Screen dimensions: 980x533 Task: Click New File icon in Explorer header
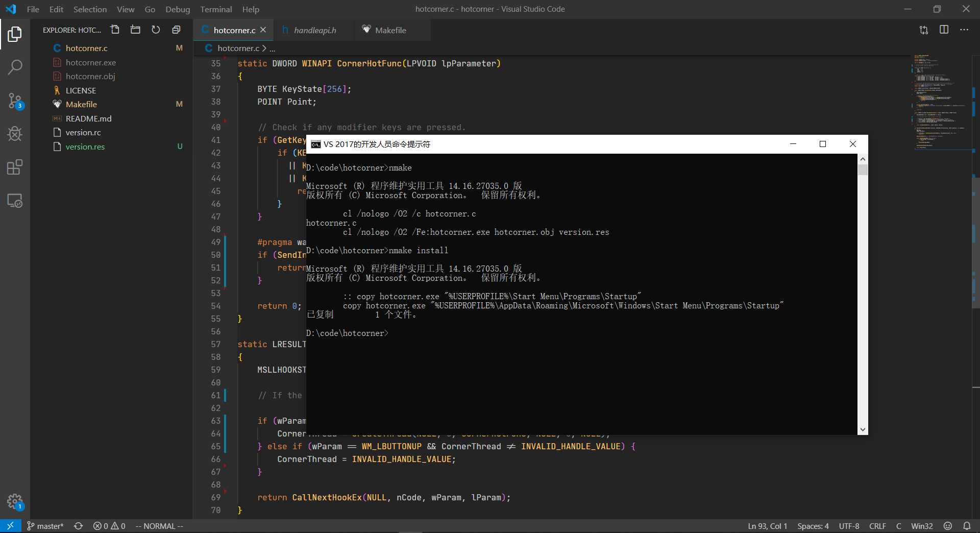click(x=115, y=30)
